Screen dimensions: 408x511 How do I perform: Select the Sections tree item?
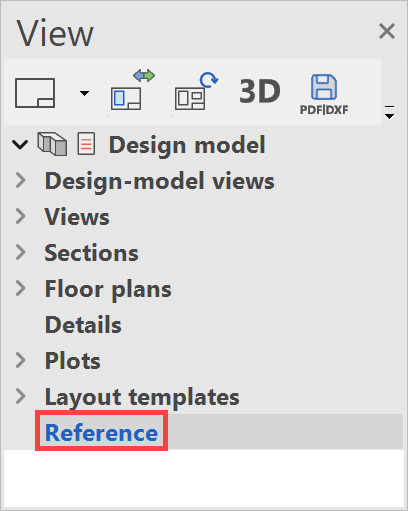[x=91, y=253]
